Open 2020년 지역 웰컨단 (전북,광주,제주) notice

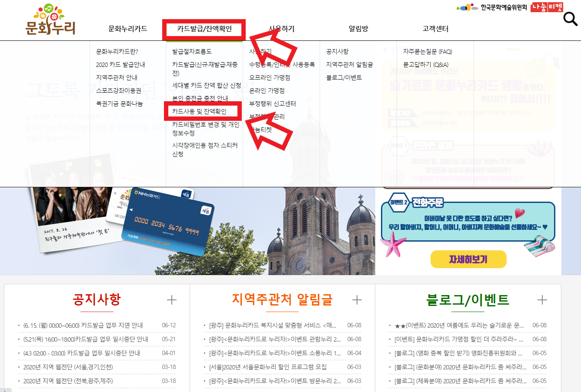68,381
